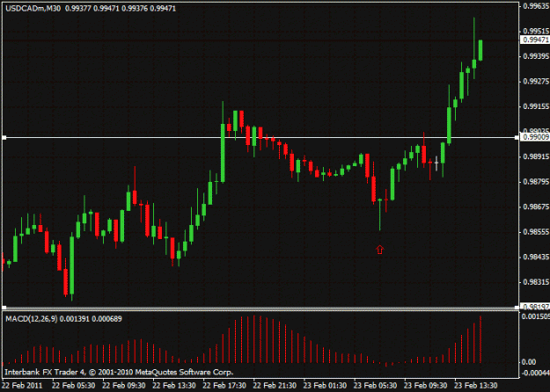Click the current price label 0.99471 on axis
This screenshot has height=392, width=550.
[535, 40]
